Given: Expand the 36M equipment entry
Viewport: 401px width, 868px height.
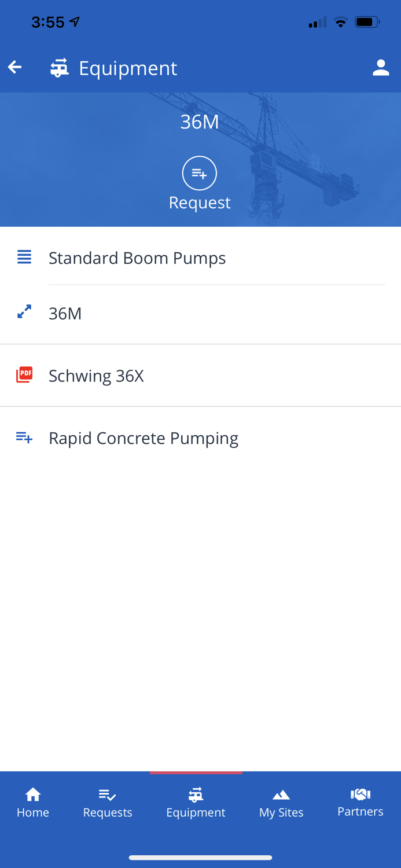Looking at the screenshot, I should pyautogui.click(x=65, y=313).
